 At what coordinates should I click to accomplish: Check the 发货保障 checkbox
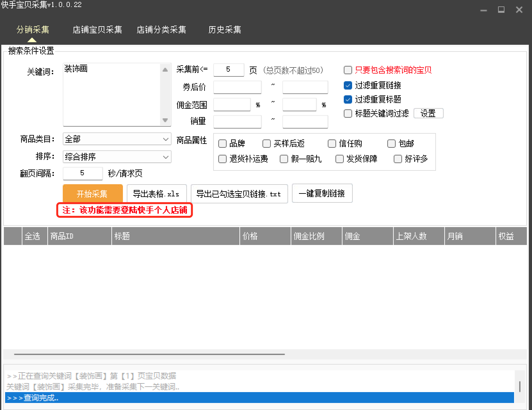click(x=339, y=159)
